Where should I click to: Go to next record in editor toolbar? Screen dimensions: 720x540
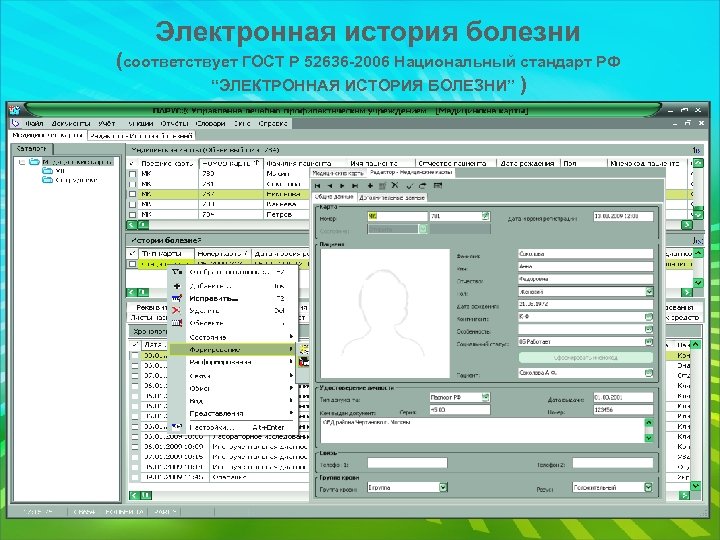tap(342, 186)
